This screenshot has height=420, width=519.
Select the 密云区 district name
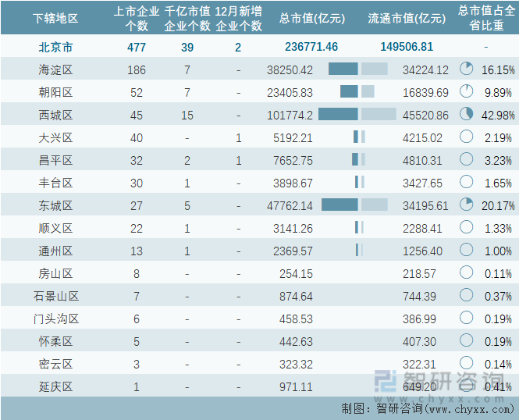coord(55,364)
